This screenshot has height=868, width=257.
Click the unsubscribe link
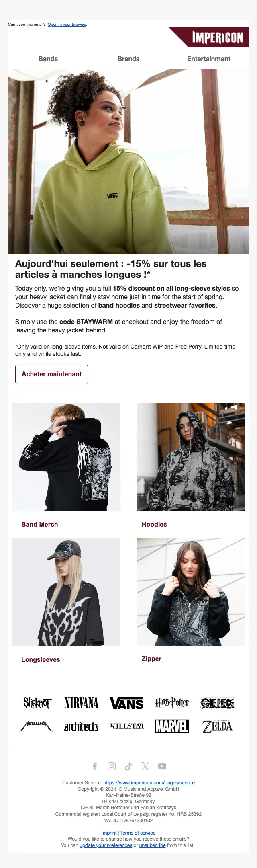(x=152, y=845)
